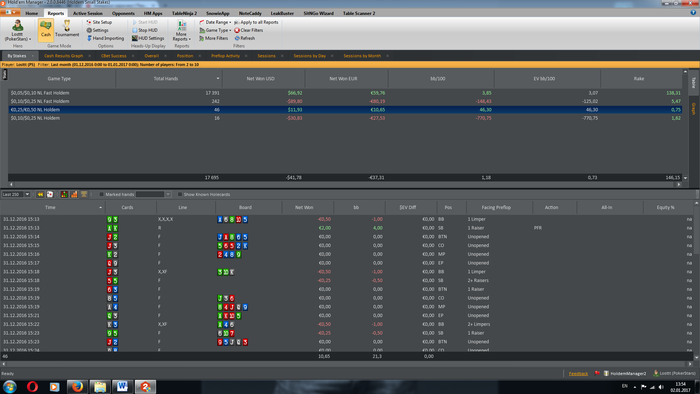Select Tournament game mode
This screenshot has width=700, height=394.
tap(67, 29)
